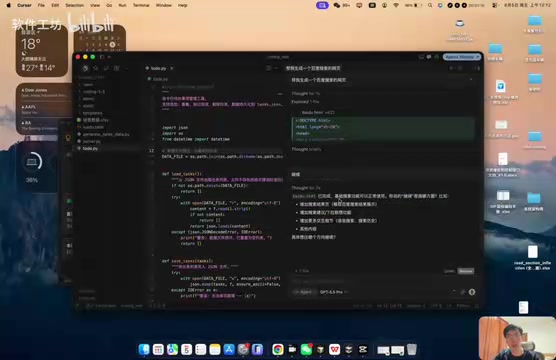Click the Review button in chat
Viewport: 556px width, 360px height.
[466, 271]
